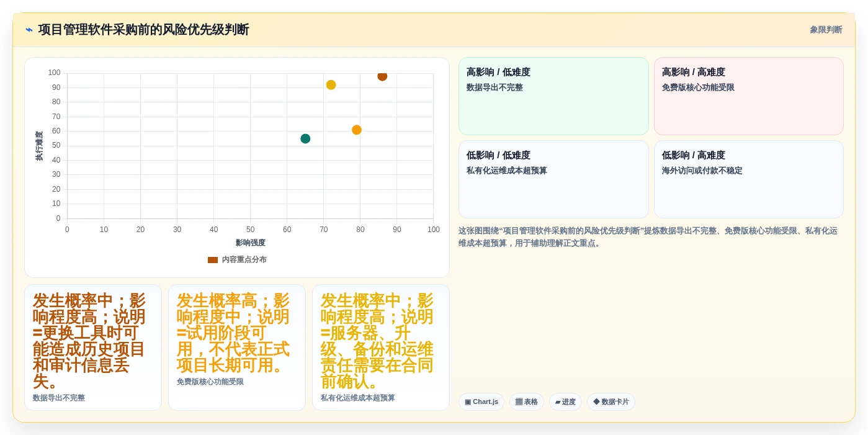The height and width of the screenshot is (435, 868).
Task: Click the summary paragraph starting 这张图围绕
Action: point(648,237)
